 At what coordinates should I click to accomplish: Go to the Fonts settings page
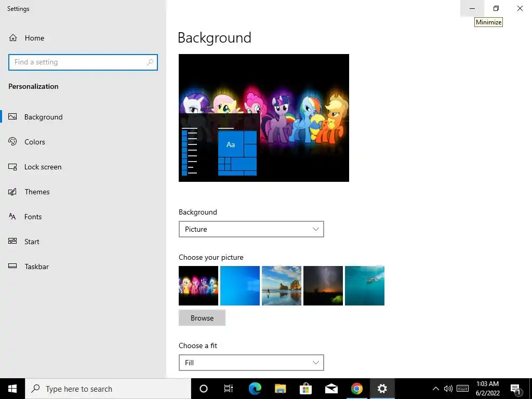[x=33, y=217]
